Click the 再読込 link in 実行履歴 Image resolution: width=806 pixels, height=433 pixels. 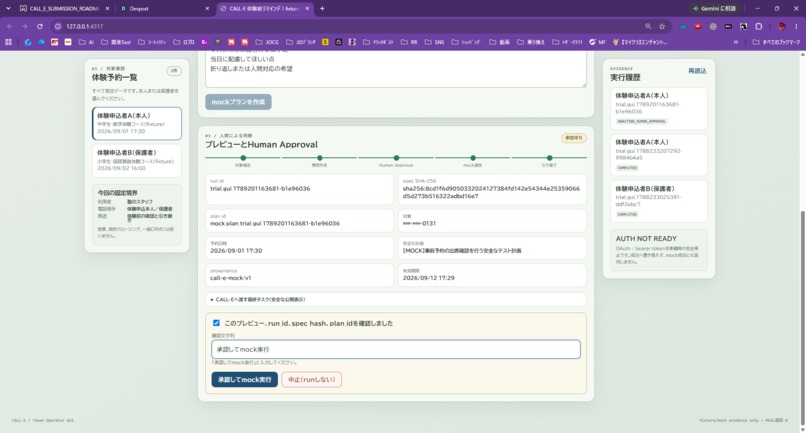point(697,71)
